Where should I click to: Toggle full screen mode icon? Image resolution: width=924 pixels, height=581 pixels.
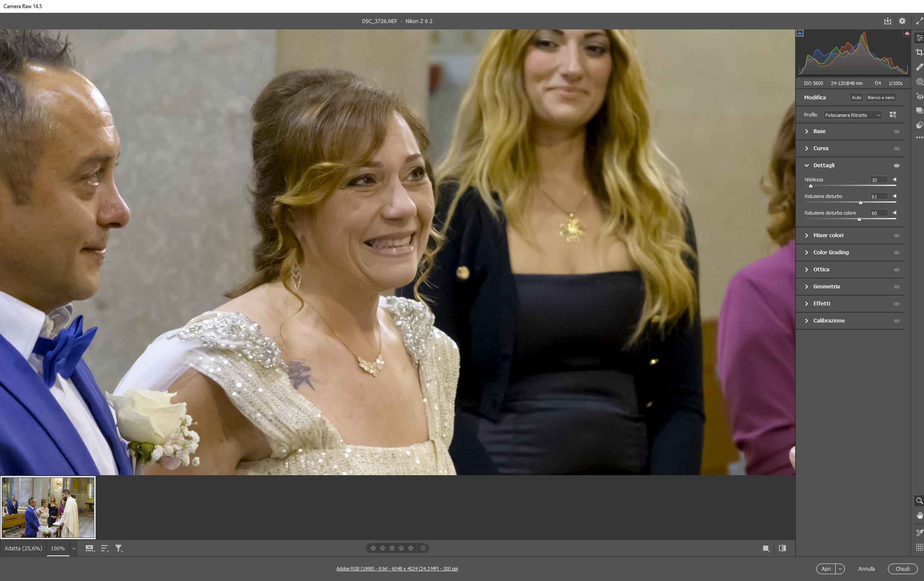point(919,21)
